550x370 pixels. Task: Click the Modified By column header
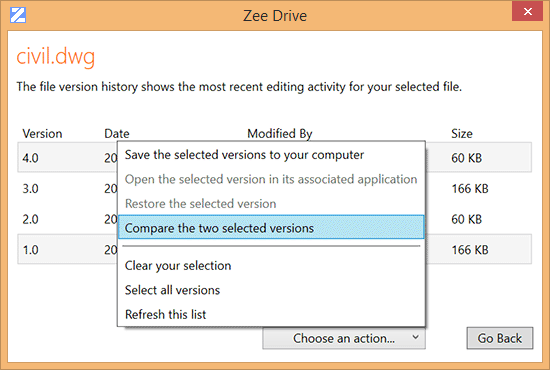tap(280, 134)
